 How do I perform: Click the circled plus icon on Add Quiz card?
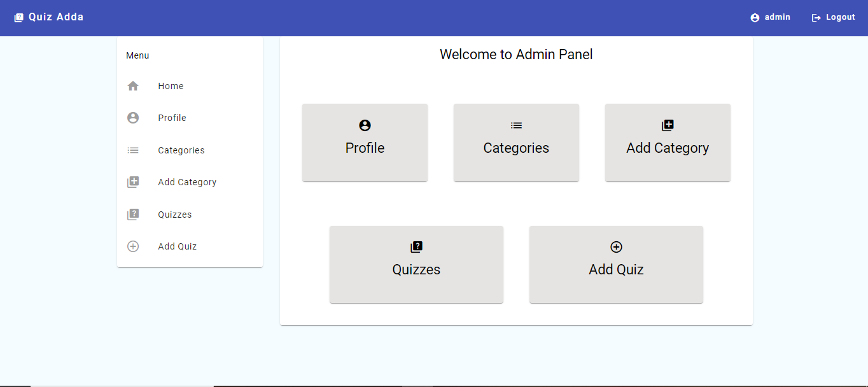615,247
